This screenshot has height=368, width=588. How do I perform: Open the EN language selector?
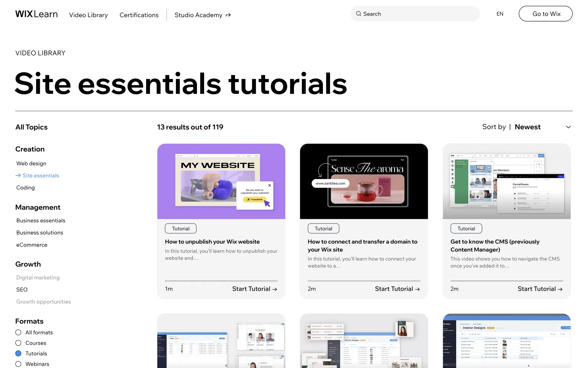(x=500, y=14)
